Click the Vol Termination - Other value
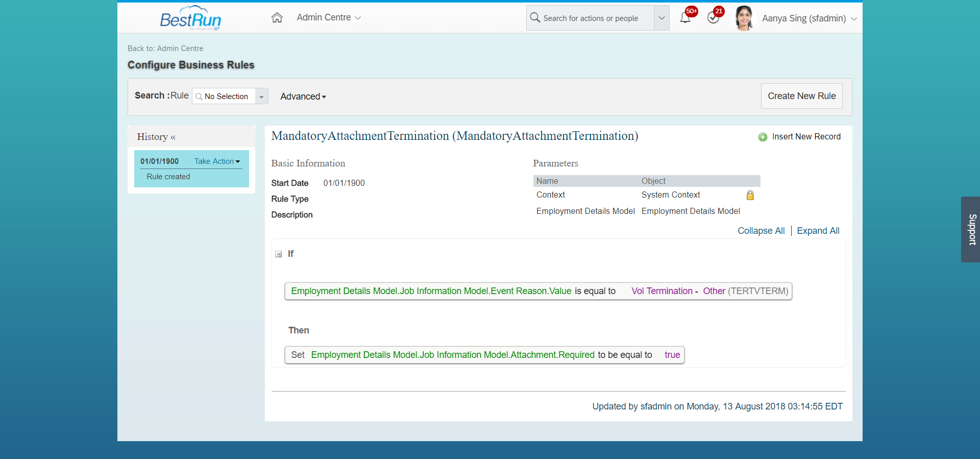Screen dimensions: 980x459 coord(678,291)
